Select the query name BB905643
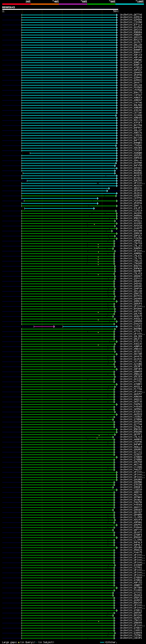 coord(8,7)
